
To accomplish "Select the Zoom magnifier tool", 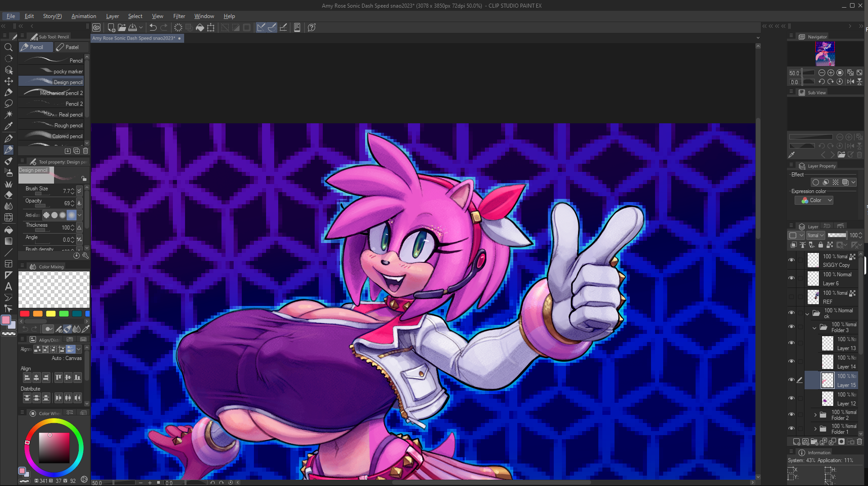I will [x=8, y=47].
